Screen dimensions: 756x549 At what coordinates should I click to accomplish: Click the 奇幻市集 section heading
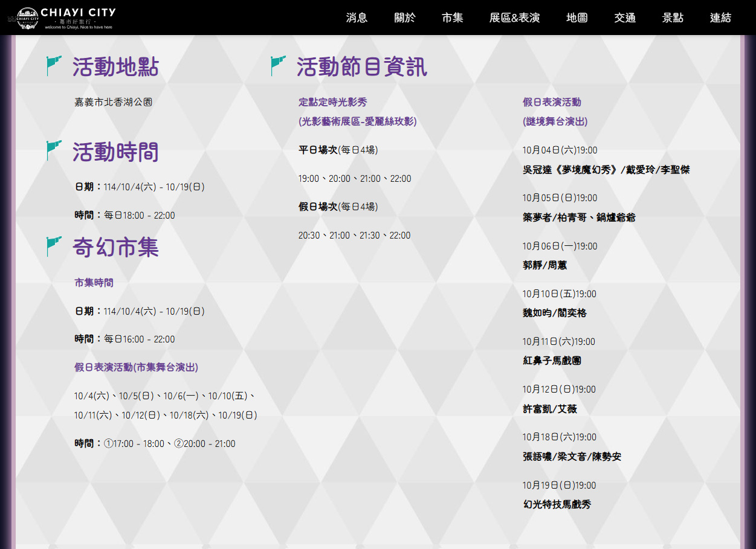pyautogui.click(x=115, y=248)
